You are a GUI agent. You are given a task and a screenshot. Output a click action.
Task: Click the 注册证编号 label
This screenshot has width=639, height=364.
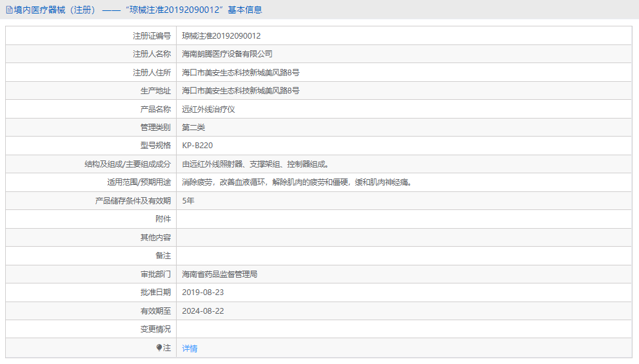click(152, 36)
